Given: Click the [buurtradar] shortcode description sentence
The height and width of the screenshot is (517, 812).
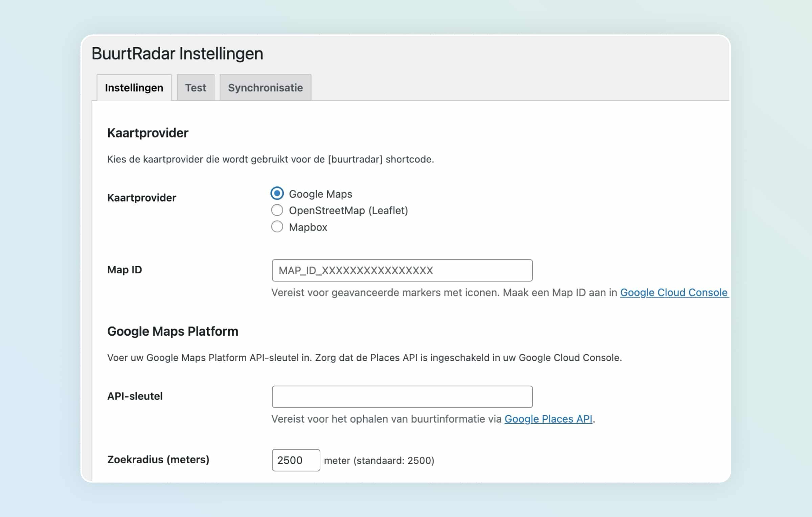Looking at the screenshot, I should pyautogui.click(x=270, y=159).
